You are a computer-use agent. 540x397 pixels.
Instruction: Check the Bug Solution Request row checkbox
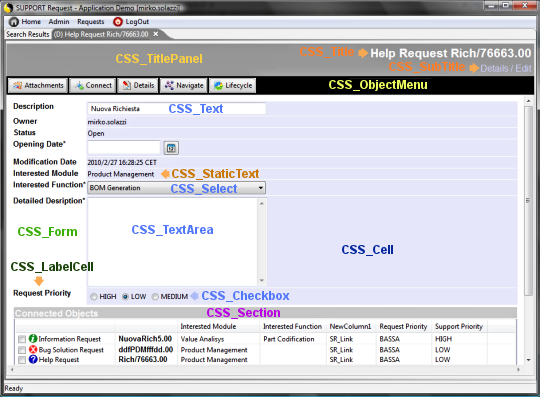22,350
